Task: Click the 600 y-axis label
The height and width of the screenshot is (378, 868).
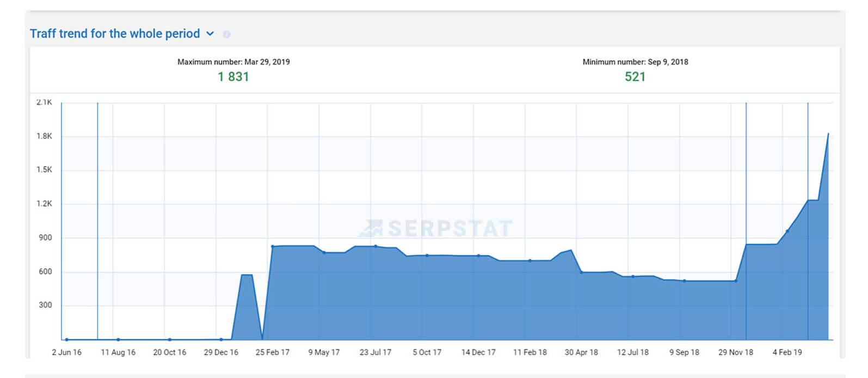Action: [x=45, y=271]
